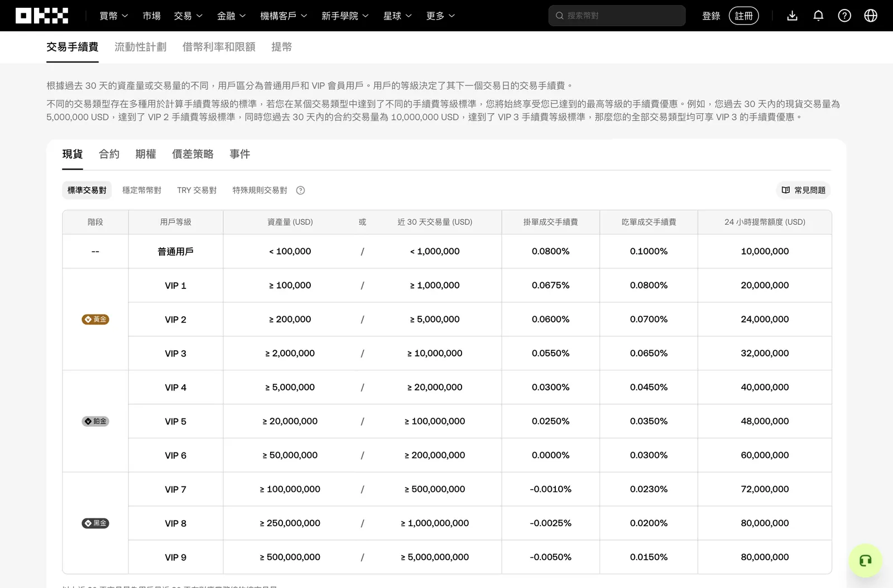Expand the 新手學院 dropdown menu

pos(345,16)
